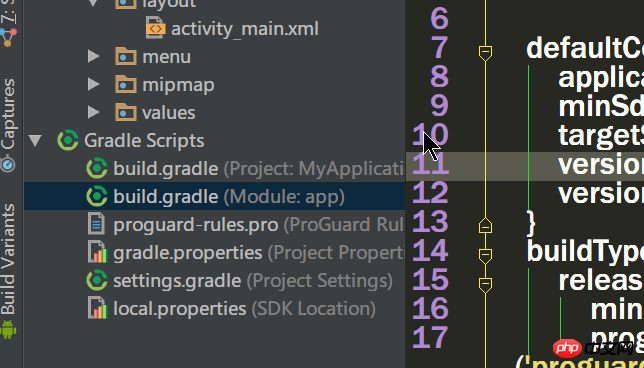Collapse the Gradle Scripts node
The height and width of the screenshot is (368, 644).
pyautogui.click(x=35, y=140)
